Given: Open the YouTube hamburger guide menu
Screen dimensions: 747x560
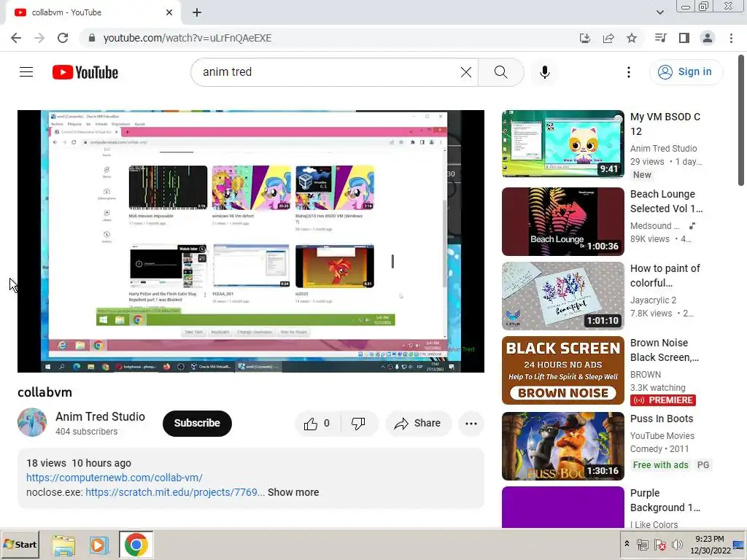Looking at the screenshot, I should point(26,72).
